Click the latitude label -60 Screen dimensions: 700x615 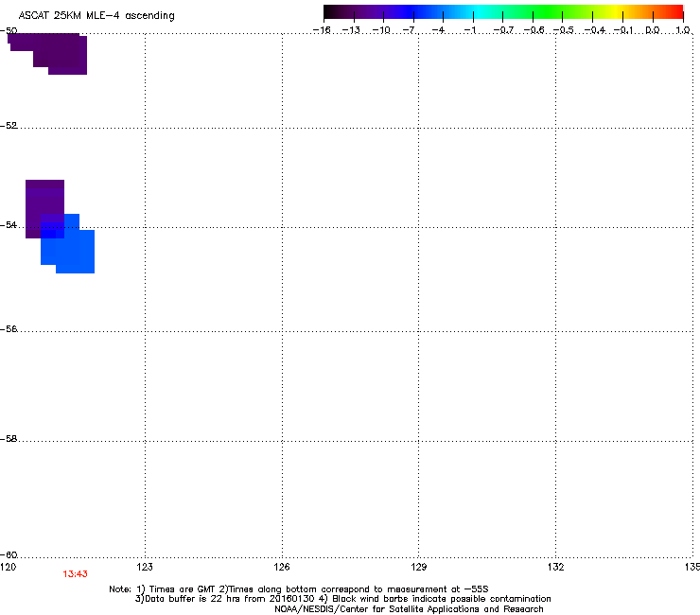(x=9, y=555)
